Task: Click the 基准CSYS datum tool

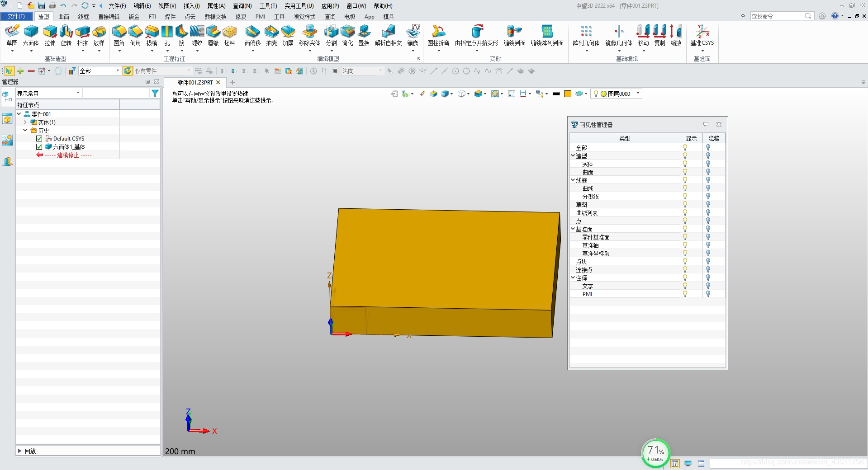Action: [702, 36]
